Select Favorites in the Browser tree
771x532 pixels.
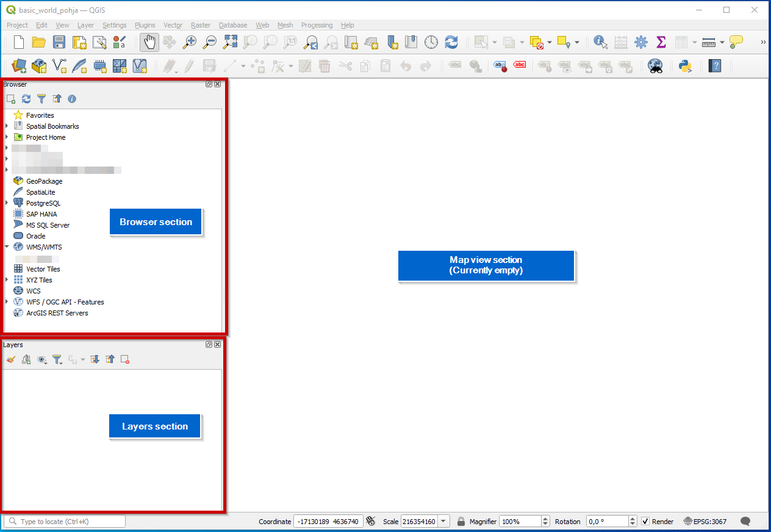[40, 115]
